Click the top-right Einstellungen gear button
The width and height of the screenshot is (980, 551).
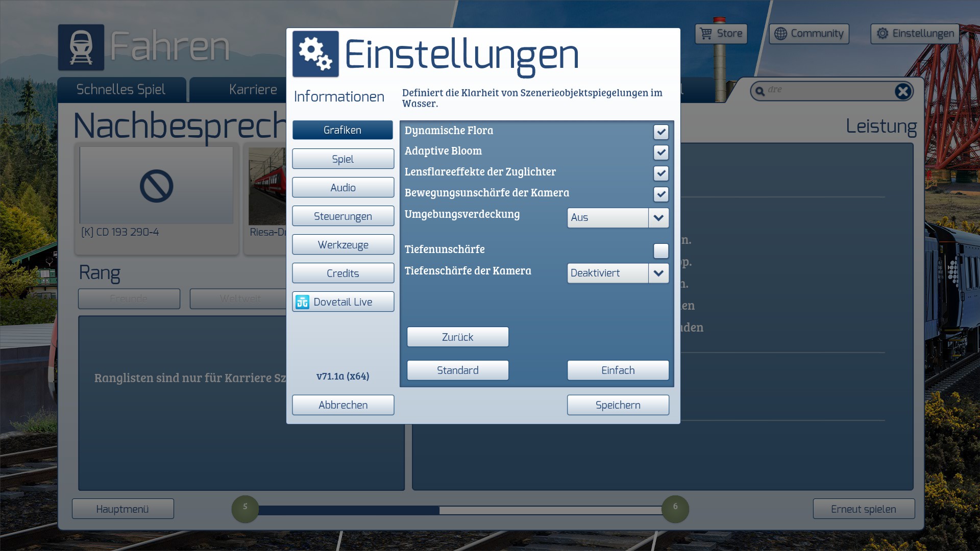point(914,34)
